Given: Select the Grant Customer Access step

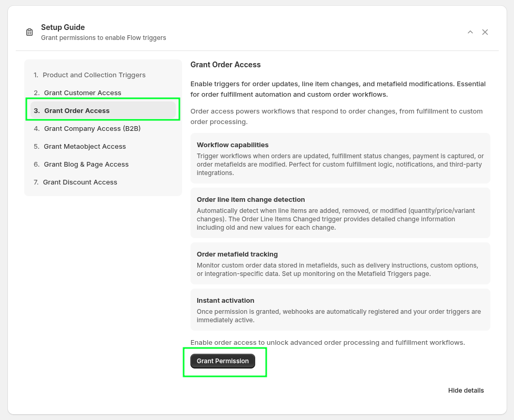Looking at the screenshot, I should pyautogui.click(x=83, y=93).
